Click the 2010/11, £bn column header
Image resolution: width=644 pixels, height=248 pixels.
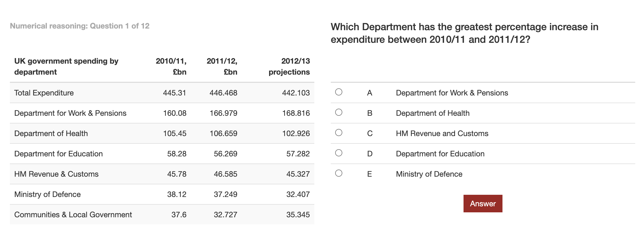[171, 66]
